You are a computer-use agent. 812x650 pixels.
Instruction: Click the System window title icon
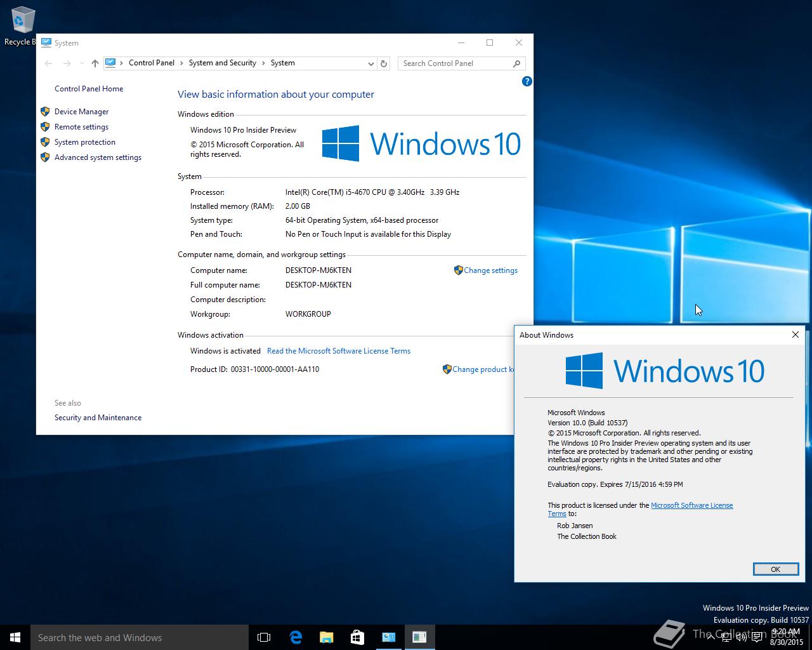[x=46, y=43]
